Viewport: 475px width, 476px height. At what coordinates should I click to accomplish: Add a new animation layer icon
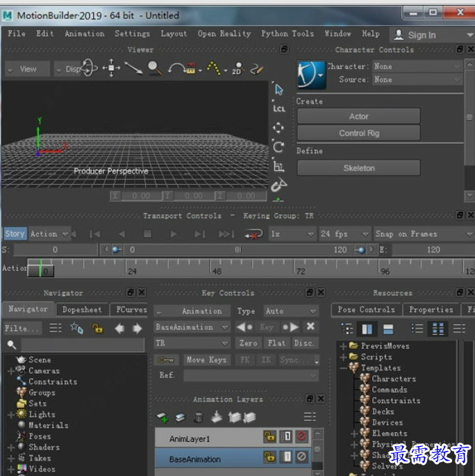[162, 418]
